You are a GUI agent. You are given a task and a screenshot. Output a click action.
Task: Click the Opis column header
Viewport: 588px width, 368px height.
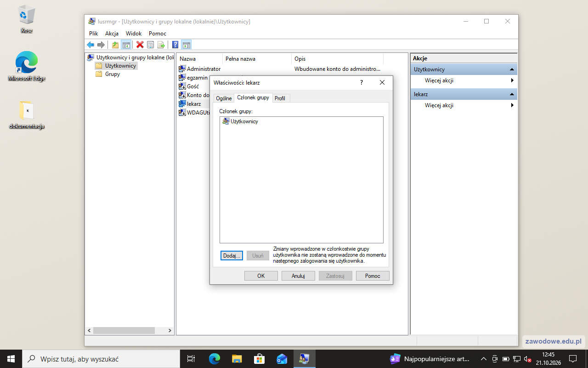pos(337,59)
